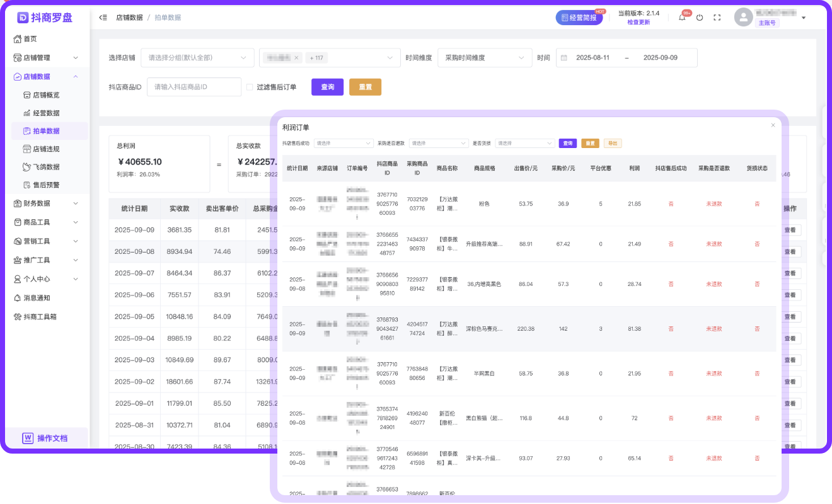Select 店铺违规 menu item
832x504 pixels.
coord(46,149)
